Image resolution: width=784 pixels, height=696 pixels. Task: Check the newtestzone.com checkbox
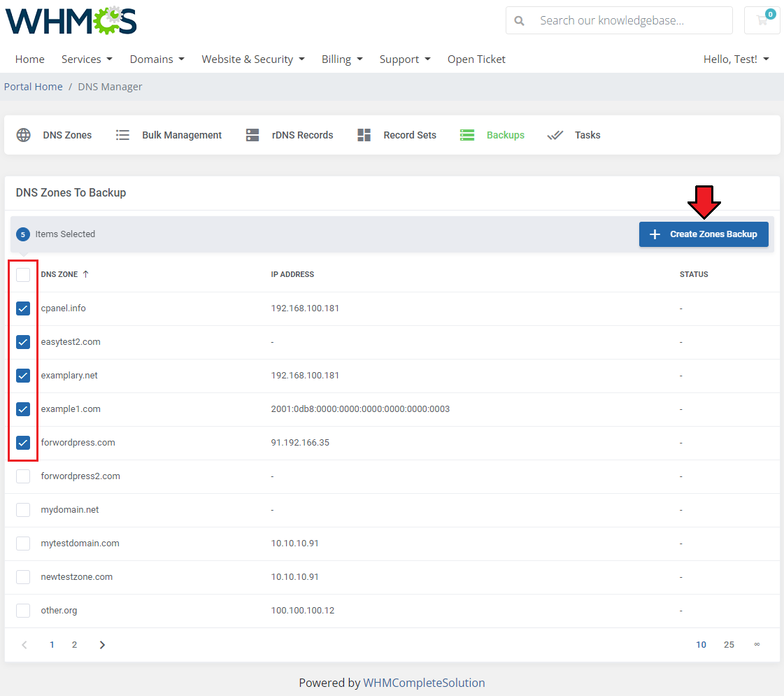click(x=23, y=576)
